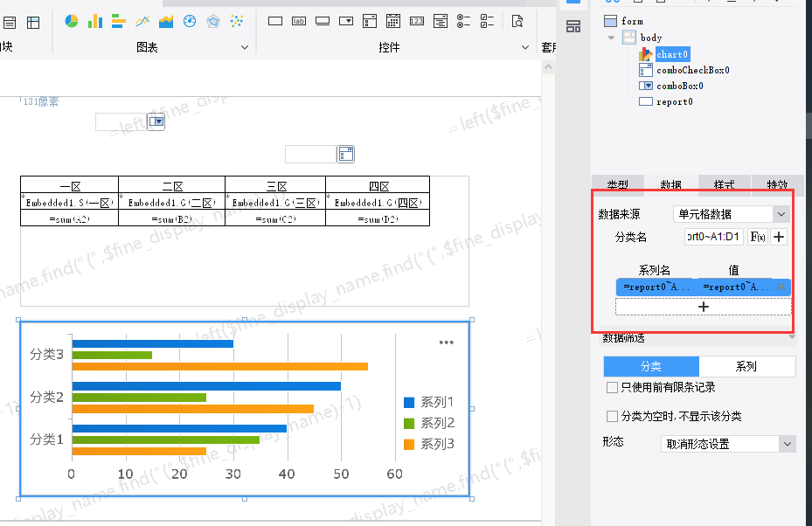Select the date picker widget icon
This screenshot has width=812, height=526.
point(393,21)
